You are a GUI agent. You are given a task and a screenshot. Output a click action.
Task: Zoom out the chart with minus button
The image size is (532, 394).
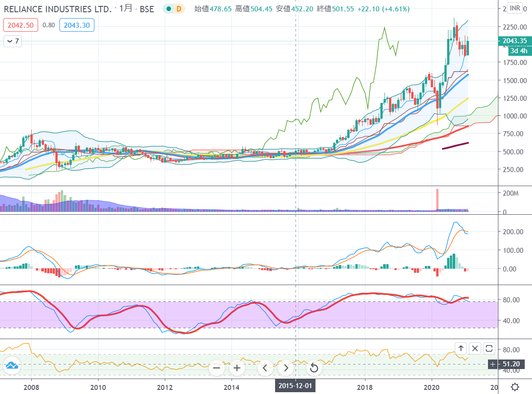(x=217, y=368)
